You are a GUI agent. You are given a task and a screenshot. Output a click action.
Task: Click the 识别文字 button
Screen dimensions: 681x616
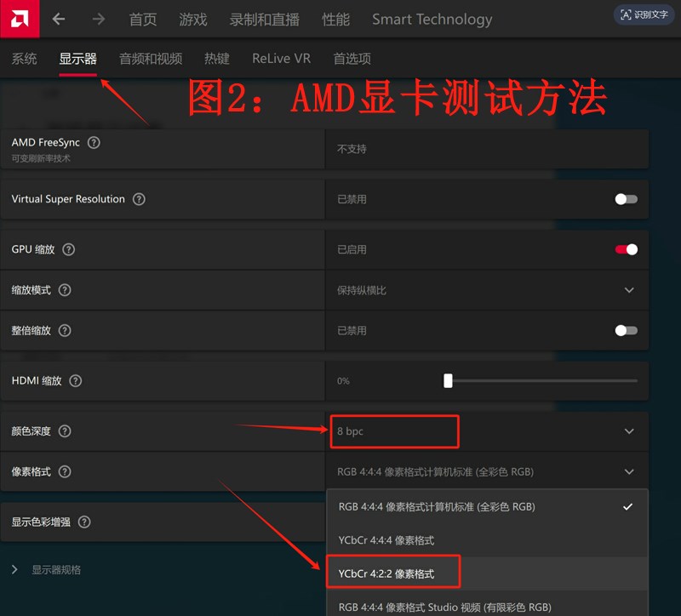click(x=644, y=14)
